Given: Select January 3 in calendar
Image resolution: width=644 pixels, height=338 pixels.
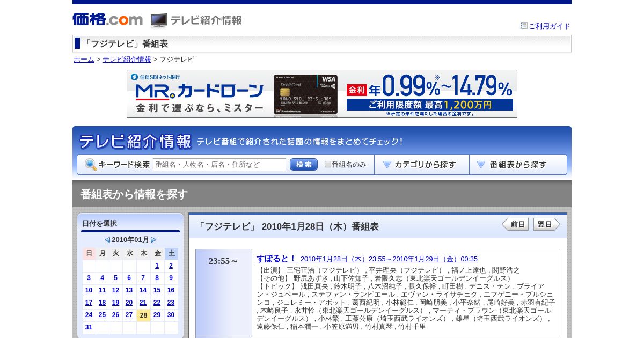Looking at the screenshot, I should (89, 278).
